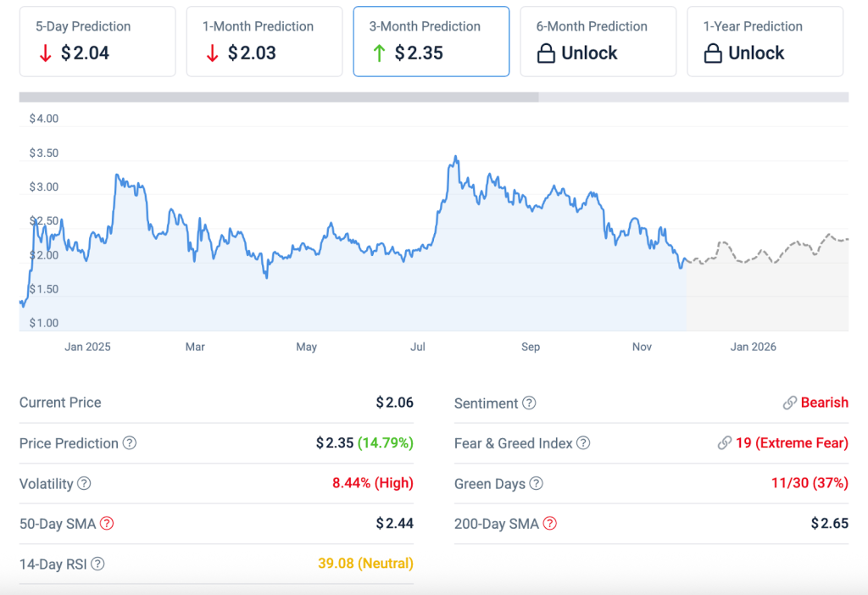Select the 3-Month Prediction tab
This screenshot has width=868, height=595.
[431, 42]
